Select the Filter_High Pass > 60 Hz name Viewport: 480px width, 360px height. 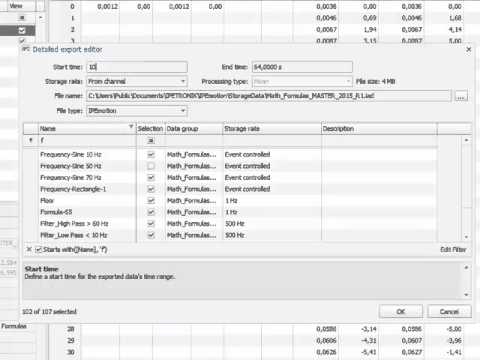point(74,224)
